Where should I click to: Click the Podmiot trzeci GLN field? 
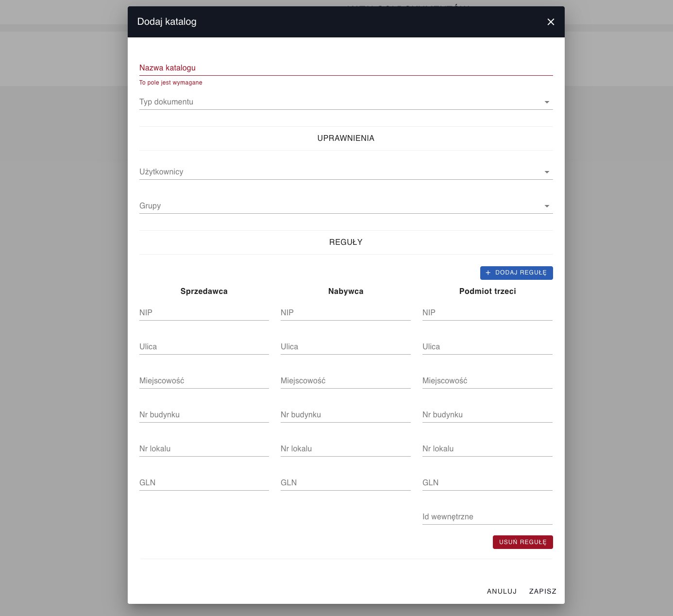(487, 483)
